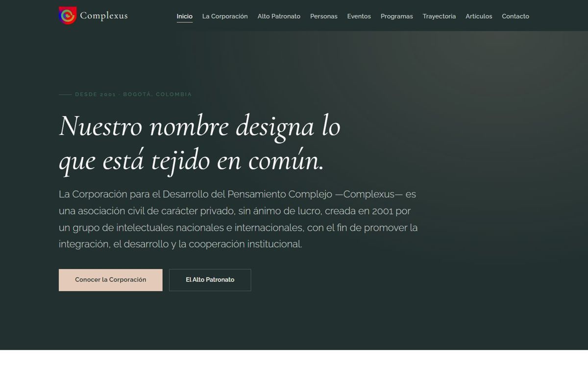This screenshot has height=368, width=588.
Task: Open the Inicio menu item
Action: coord(185,16)
